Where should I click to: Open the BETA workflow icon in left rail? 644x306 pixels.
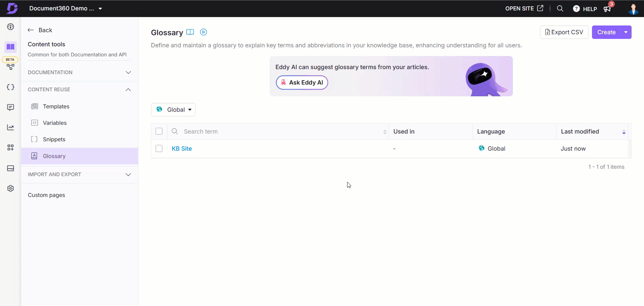(11, 67)
